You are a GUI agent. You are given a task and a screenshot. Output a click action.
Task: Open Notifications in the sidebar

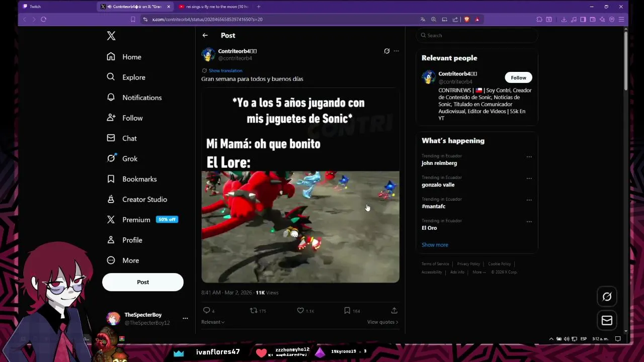[134, 98]
